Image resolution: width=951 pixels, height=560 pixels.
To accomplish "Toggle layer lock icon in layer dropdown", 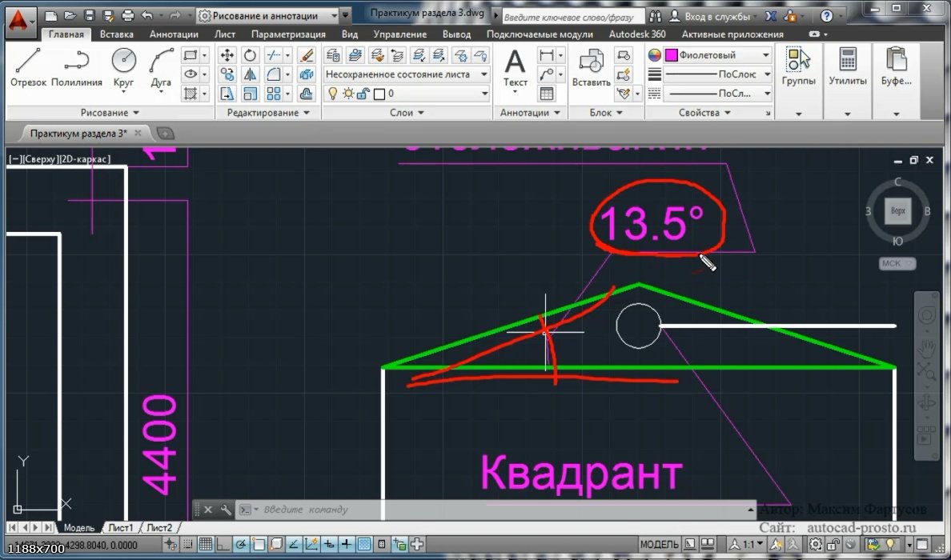I will [x=363, y=94].
